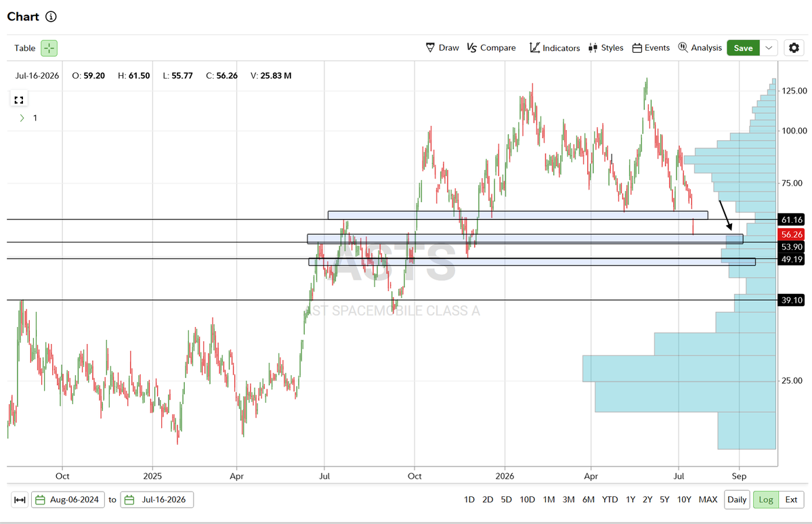Screen dimensions: 812x524
Task: Open the Indicators menu
Action: [555, 47]
